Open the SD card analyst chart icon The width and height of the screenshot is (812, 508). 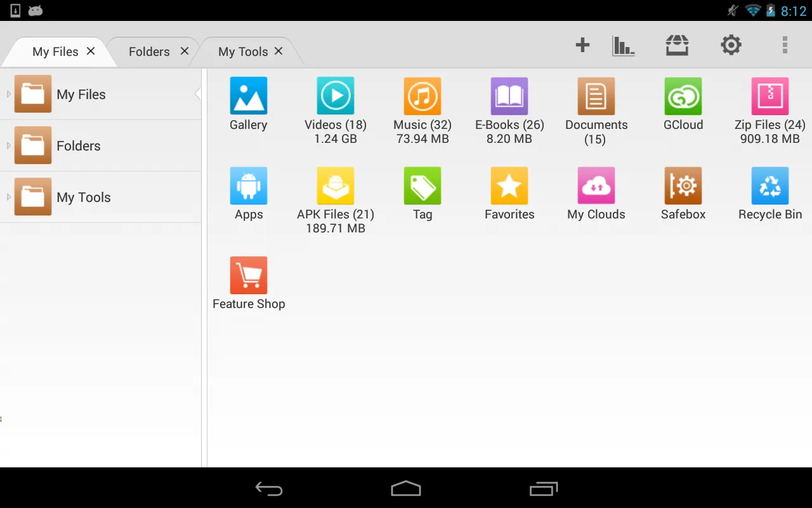click(623, 44)
